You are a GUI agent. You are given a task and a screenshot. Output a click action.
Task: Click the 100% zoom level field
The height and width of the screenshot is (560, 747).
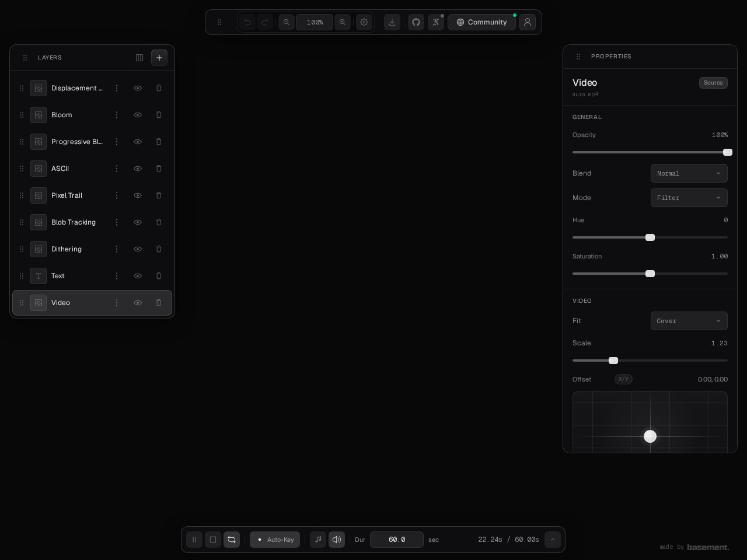point(315,22)
